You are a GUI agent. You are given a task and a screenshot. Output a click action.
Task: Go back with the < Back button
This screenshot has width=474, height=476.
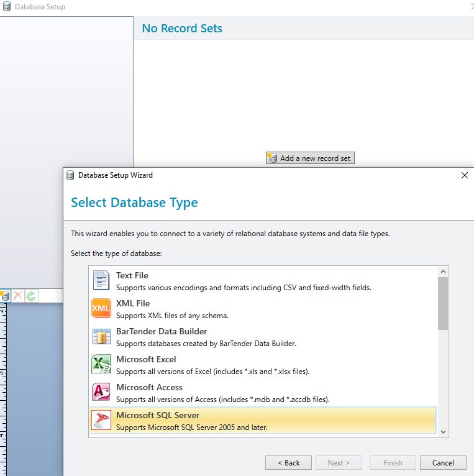(x=288, y=463)
